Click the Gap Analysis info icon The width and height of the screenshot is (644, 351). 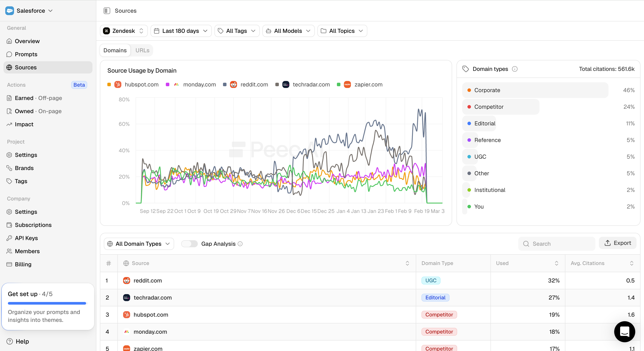pos(240,244)
